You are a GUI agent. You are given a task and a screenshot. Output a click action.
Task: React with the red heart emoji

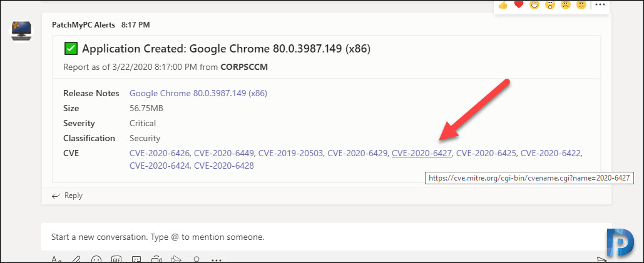(519, 5)
